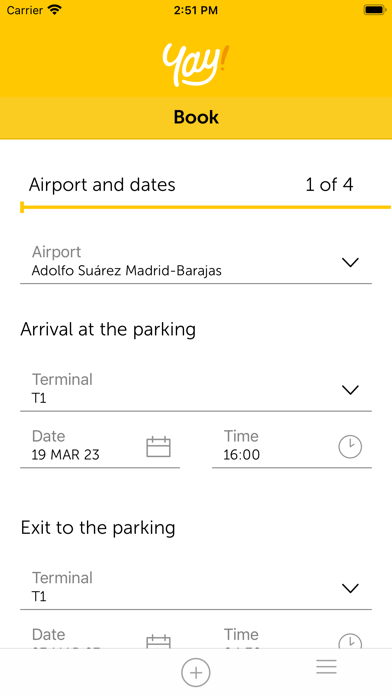Expand exit Terminal dropdown chevron
This screenshot has width=392, height=696.
pos(350,589)
